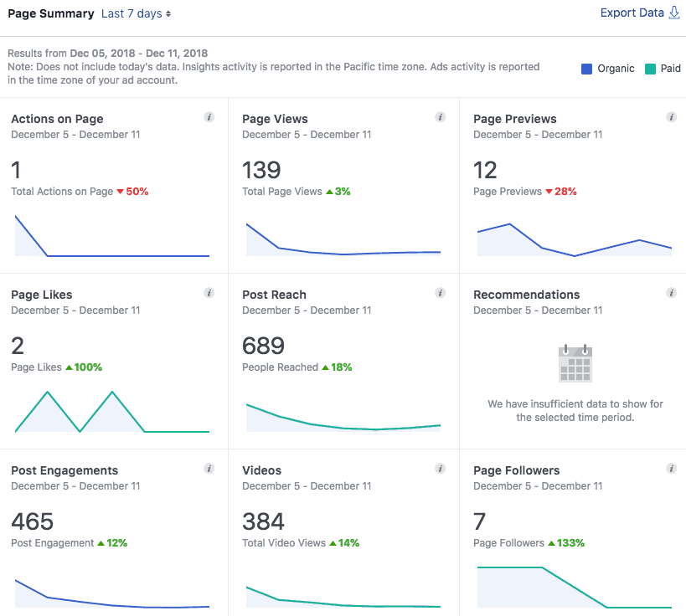Screen dimensions: 686x616
Task: Open info icon for Page Views
Action: click(x=440, y=117)
